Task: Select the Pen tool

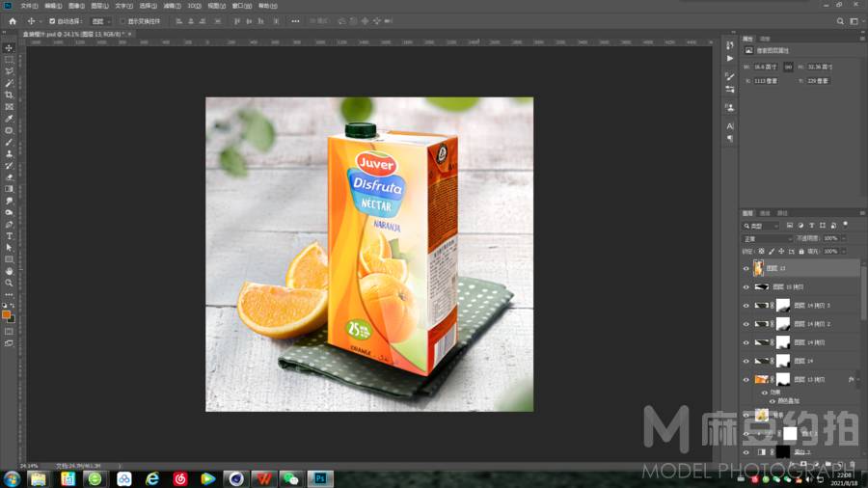Action: [9, 225]
